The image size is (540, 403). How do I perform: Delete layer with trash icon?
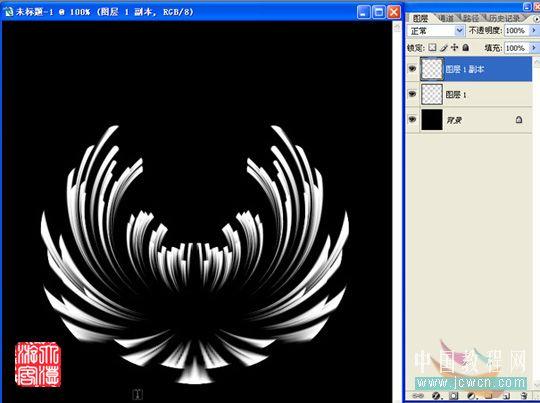click(x=524, y=395)
